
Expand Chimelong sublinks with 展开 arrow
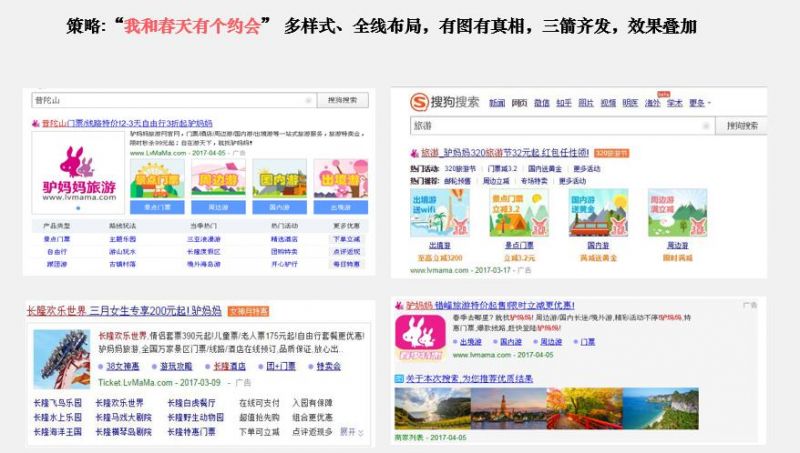tap(352, 432)
